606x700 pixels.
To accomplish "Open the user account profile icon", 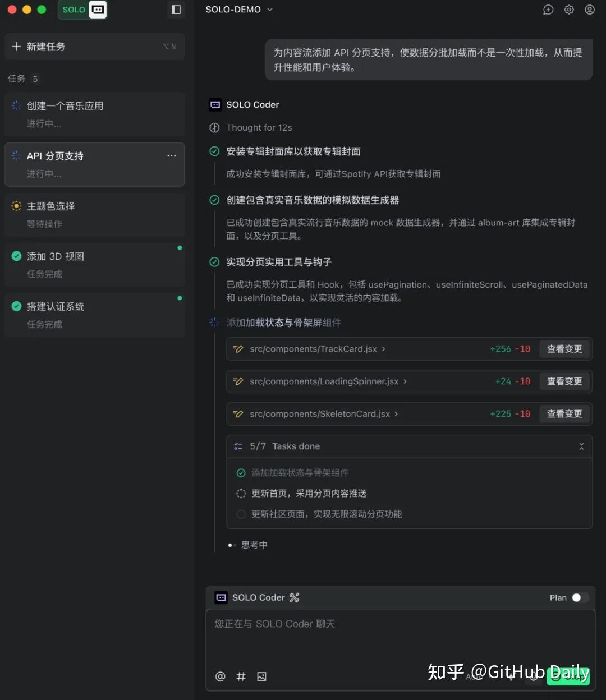I will pos(590,10).
